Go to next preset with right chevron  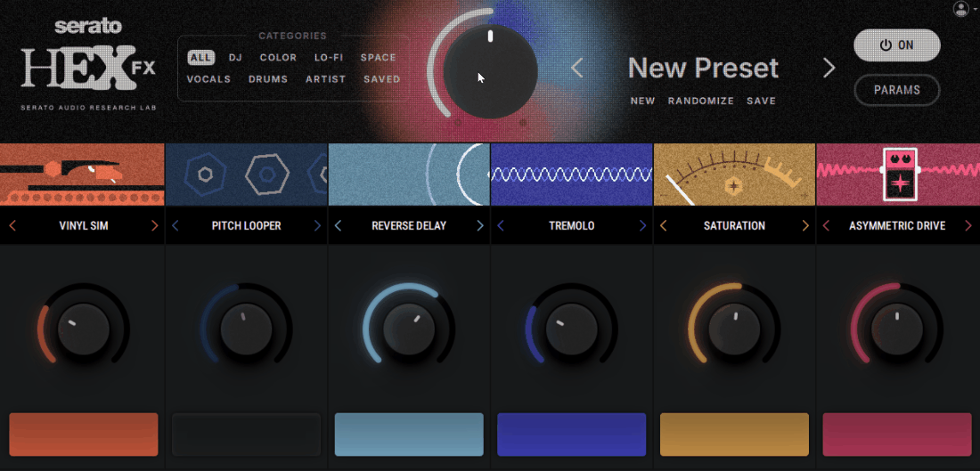829,68
